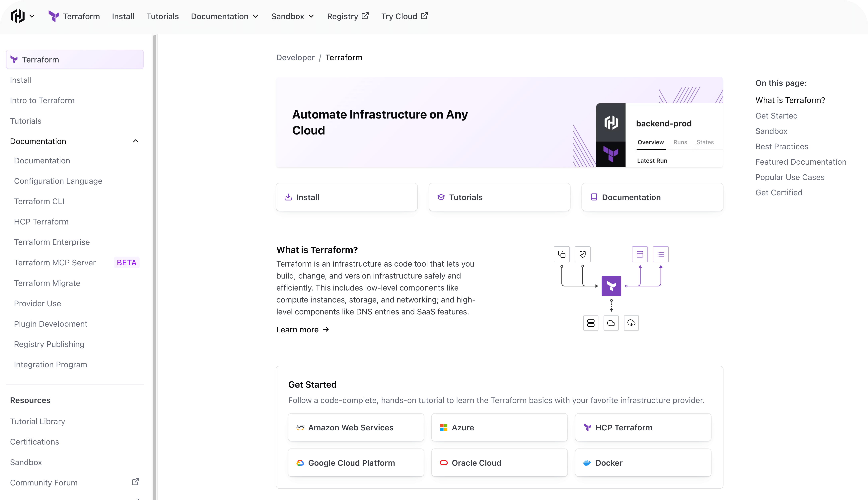Screen dimensions: 868x500
Task: Click the Azure logo in Get Started
Action: click(x=444, y=427)
